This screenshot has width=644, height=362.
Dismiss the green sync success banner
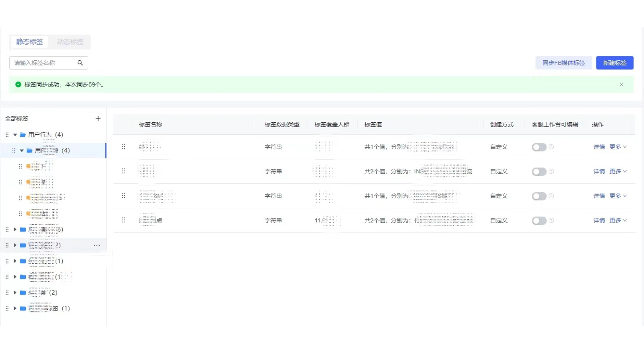[621, 84]
